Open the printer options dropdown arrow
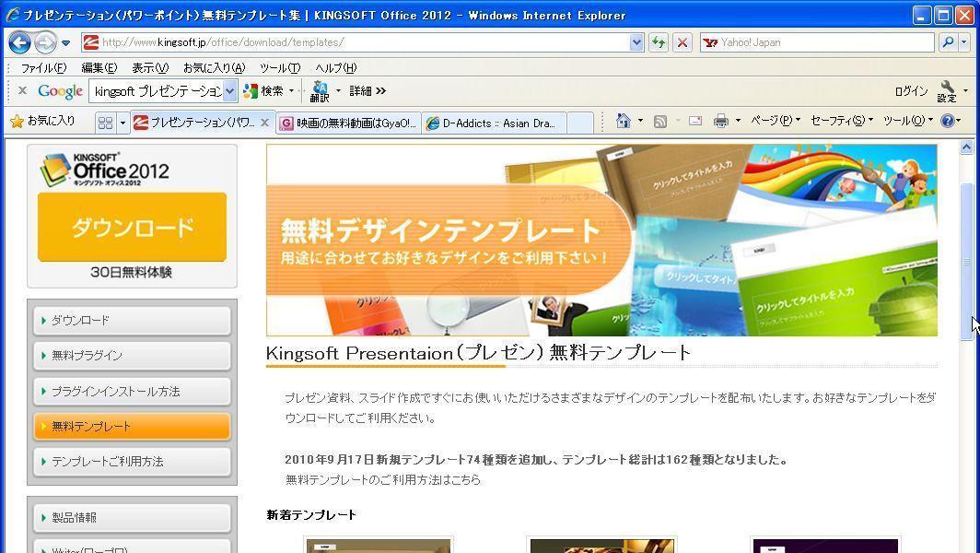 pyautogui.click(x=738, y=121)
